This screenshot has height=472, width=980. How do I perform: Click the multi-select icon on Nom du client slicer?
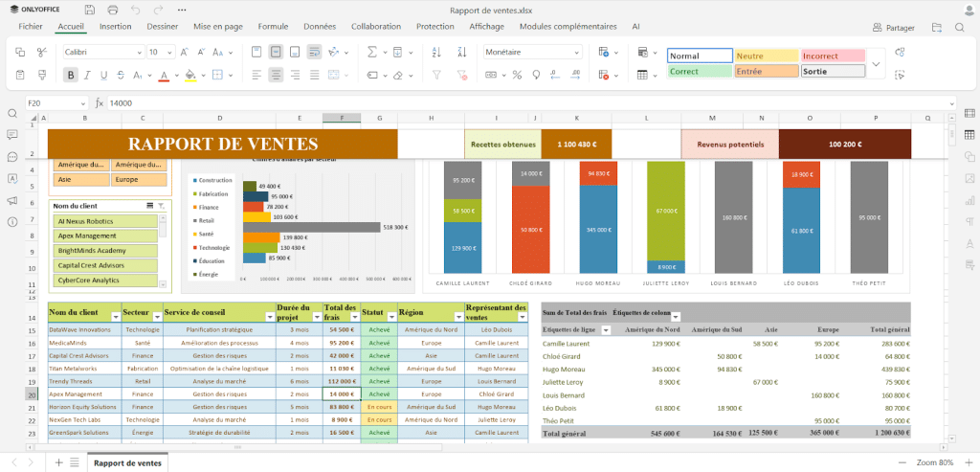click(x=149, y=206)
